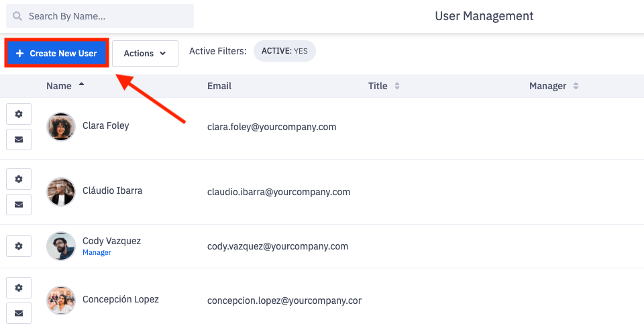Screen dimensions: 644x332
Task: Select the Email column header
Action: tap(219, 86)
